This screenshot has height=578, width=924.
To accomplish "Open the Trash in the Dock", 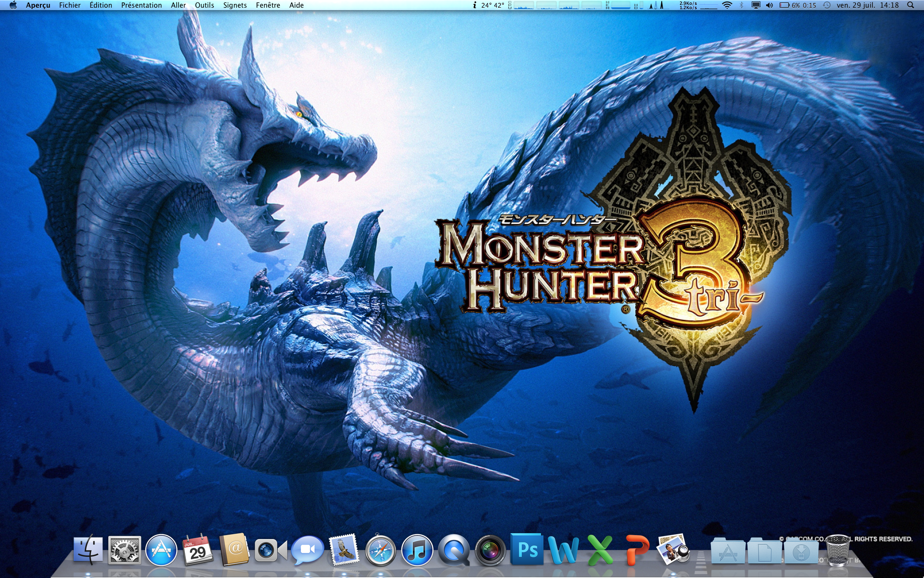I will click(x=838, y=550).
